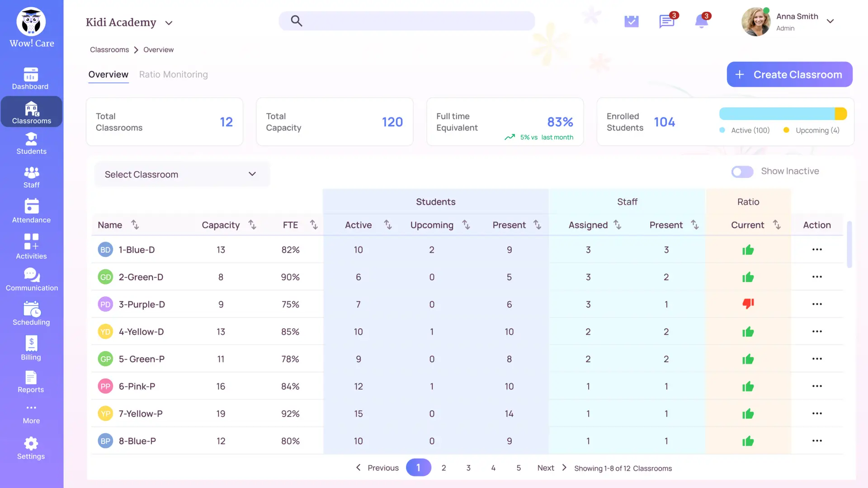Screen dimensions: 868x488
Task: Click thumbs-up ratio icon for 1-Blue-D
Action: point(748,250)
